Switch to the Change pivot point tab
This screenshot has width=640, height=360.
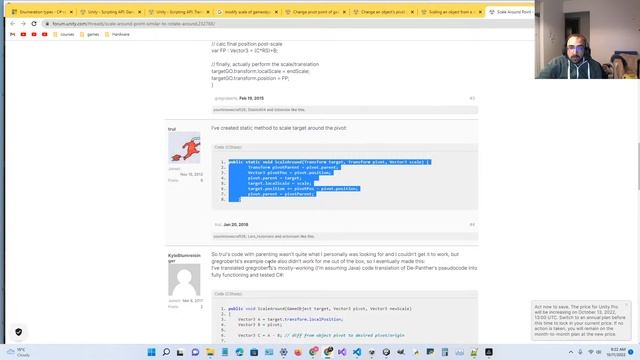point(315,12)
